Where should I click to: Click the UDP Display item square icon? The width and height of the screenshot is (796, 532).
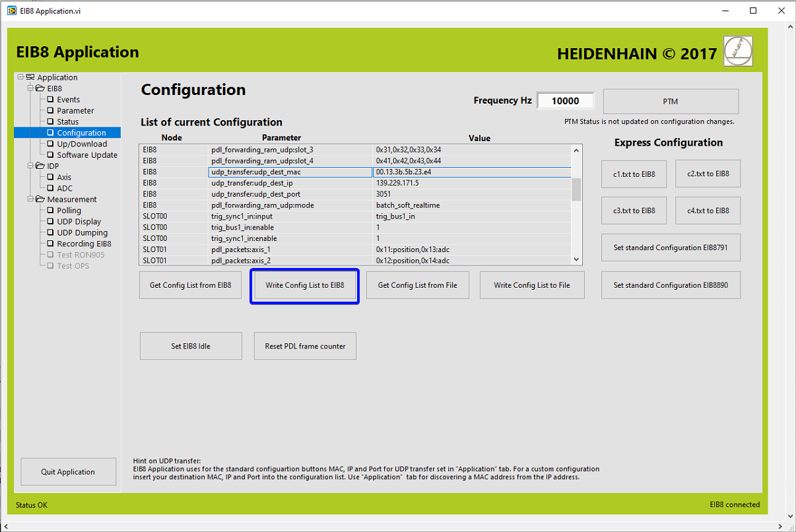pyautogui.click(x=50, y=222)
